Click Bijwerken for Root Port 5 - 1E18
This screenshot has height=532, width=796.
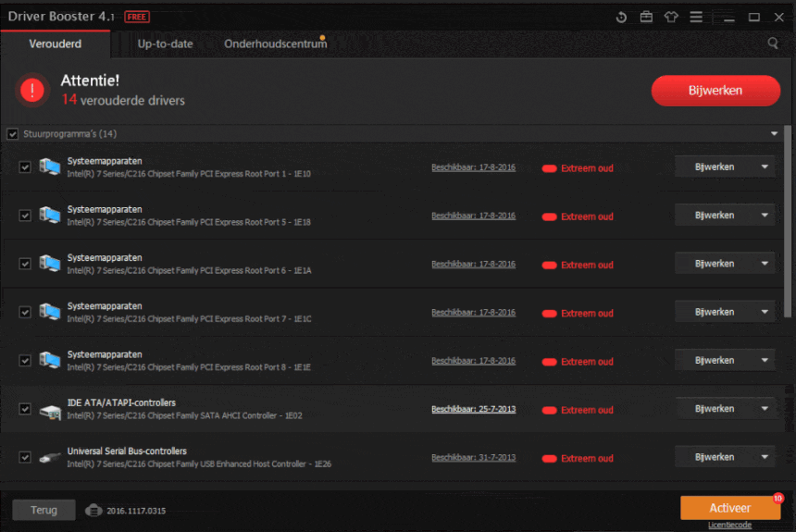coord(715,216)
